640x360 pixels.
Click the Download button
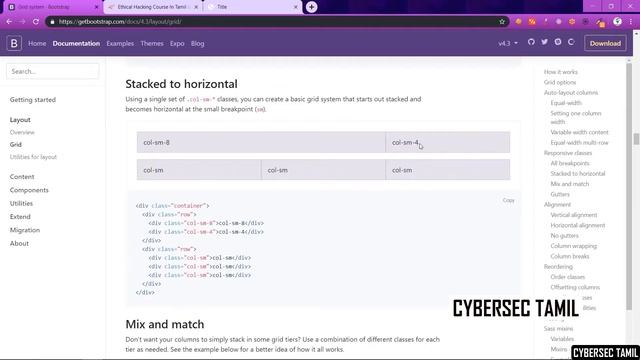605,43
